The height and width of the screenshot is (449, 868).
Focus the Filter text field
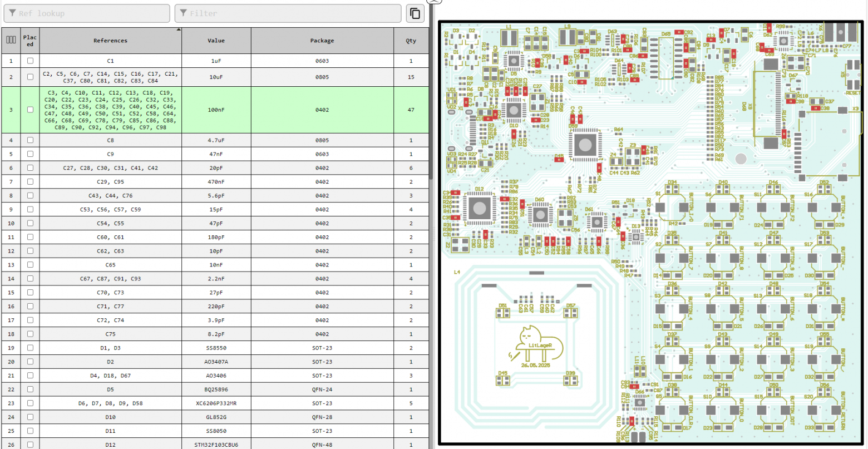click(288, 13)
